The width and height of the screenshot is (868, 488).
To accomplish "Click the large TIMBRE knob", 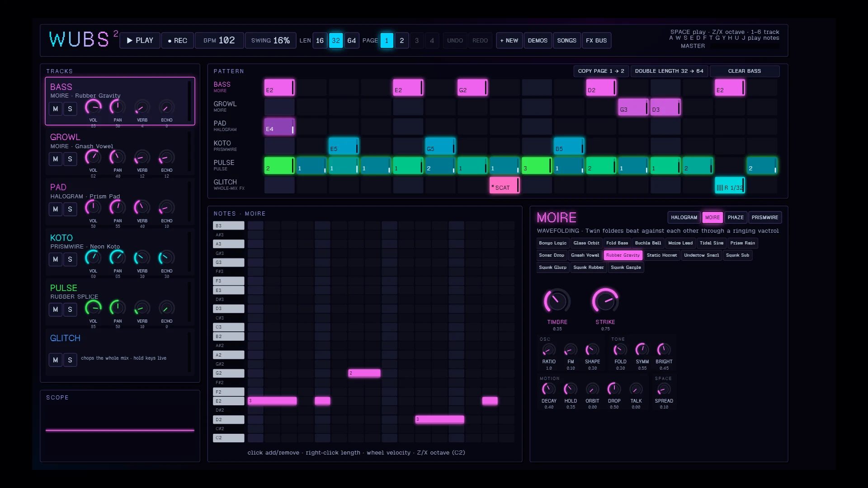I will 557,301.
